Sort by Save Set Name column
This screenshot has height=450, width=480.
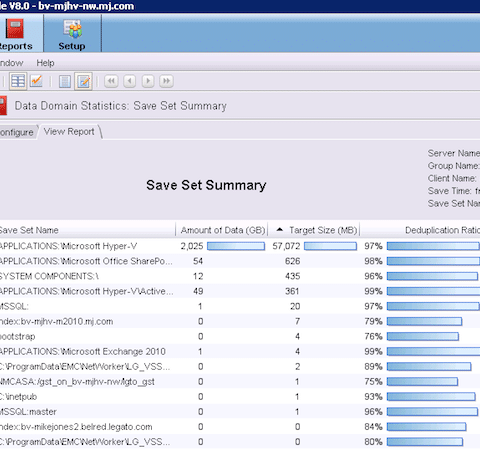(x=87, y=230)
